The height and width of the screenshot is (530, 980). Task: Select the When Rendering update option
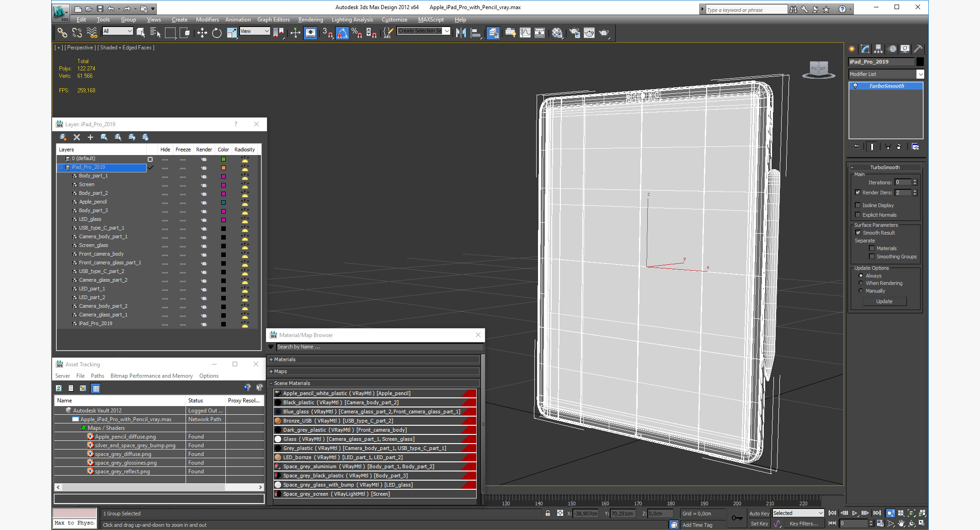pos(861,283)
